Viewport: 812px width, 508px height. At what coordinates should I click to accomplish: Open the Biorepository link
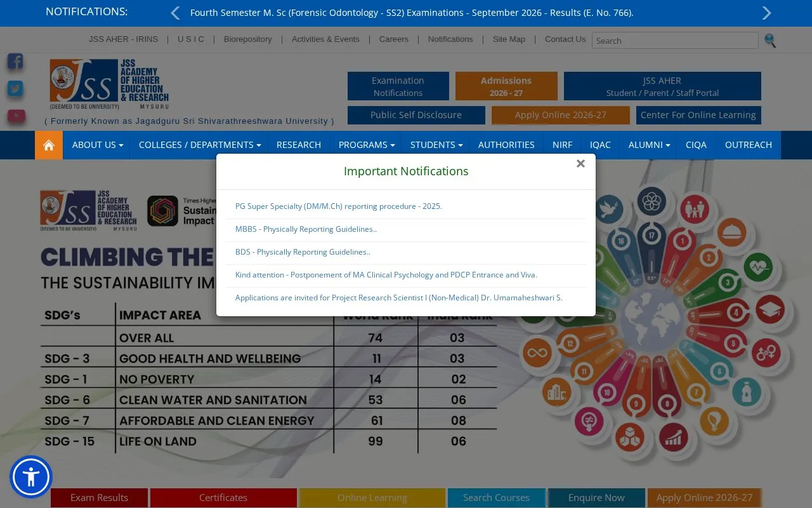coord(248,39)
